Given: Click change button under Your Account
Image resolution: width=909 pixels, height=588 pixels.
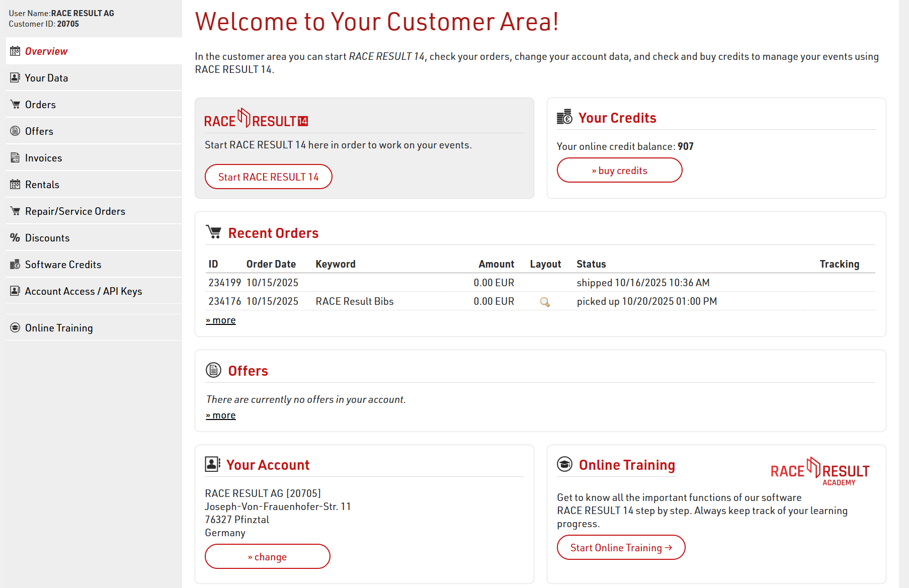Looking at the screenshot, I should [x=267, y=557].
